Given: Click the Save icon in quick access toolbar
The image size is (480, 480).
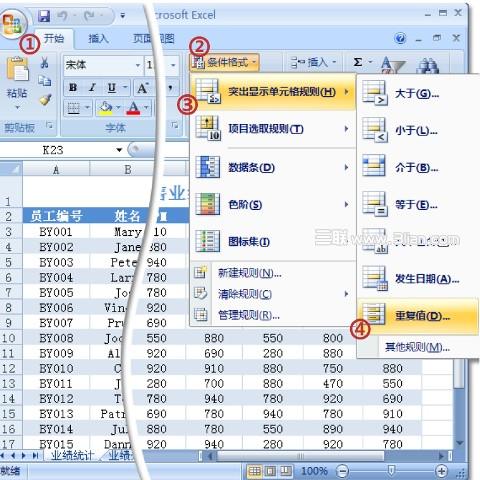Looking at the screenshot, I should coord(44,16).
